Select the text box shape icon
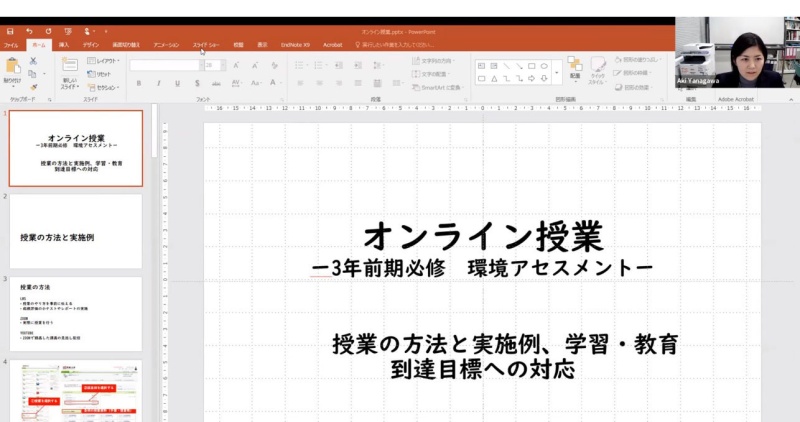The image size is (800, 422). 481,66
